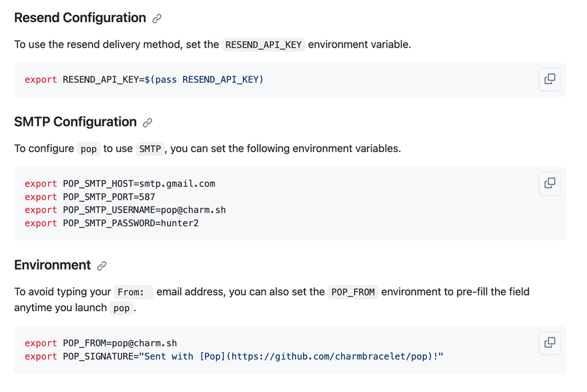This screenshot has height=392, width=587.
Task: Click the SMTP Configuration heading
Action: pyautogui.click(x=76, y=122)
